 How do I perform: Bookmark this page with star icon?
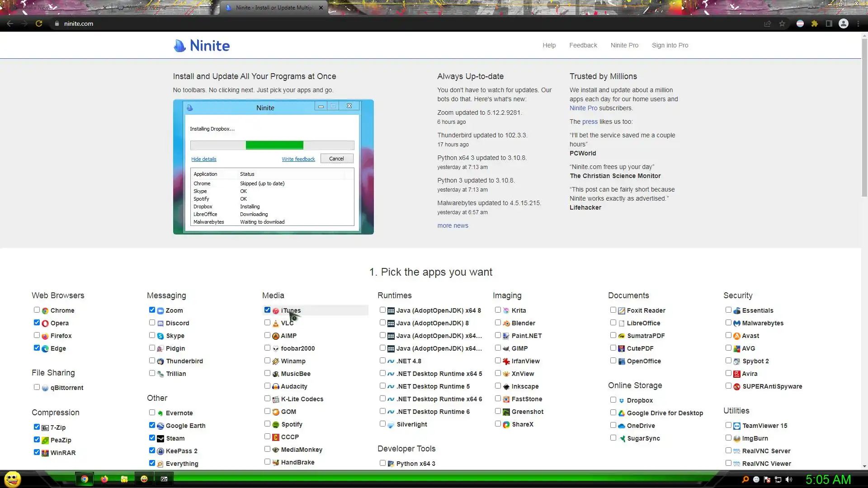pos(782,23)
